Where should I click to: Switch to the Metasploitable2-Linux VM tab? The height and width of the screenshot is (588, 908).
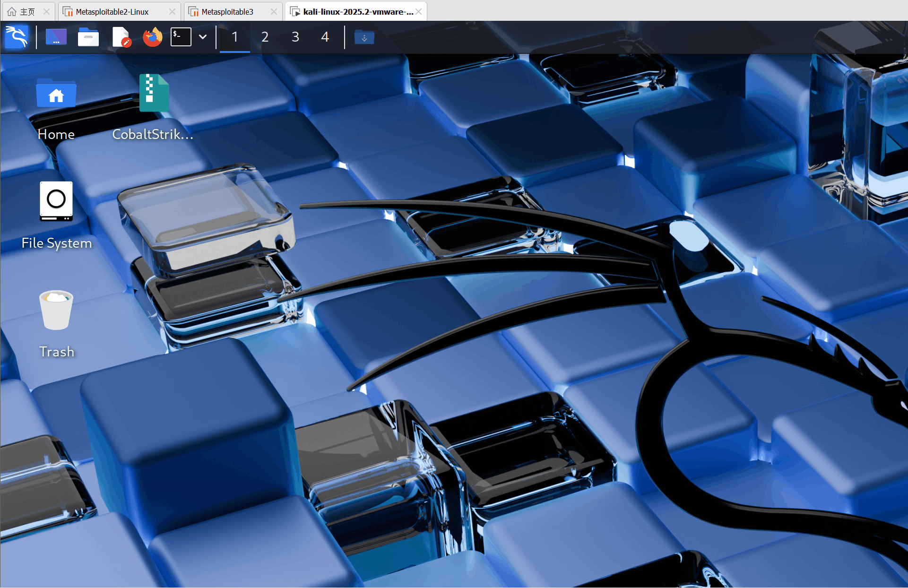pos(112,12)
